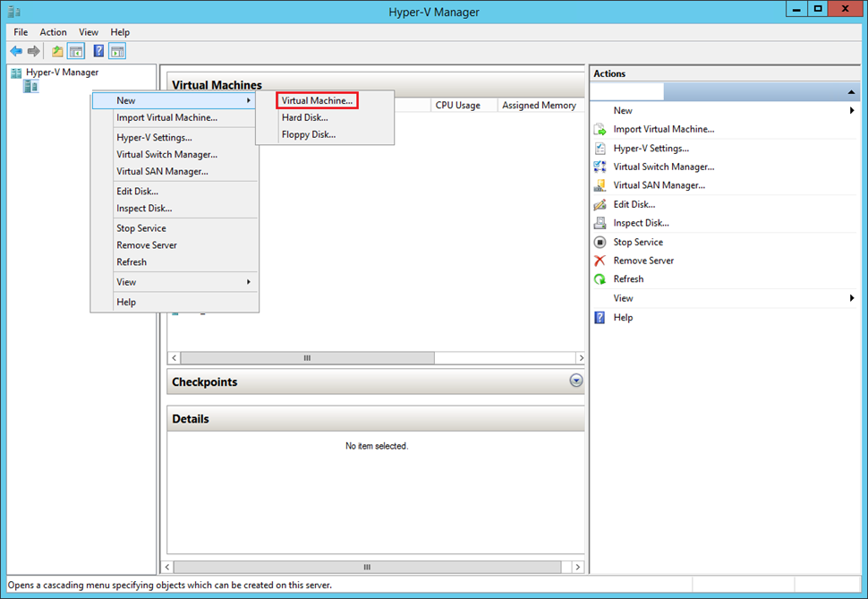The width and height of the screenshot is (868, 599).
Task: Click red X Remove Server icon
Action: pyautogui.click(x=600, y=261)
